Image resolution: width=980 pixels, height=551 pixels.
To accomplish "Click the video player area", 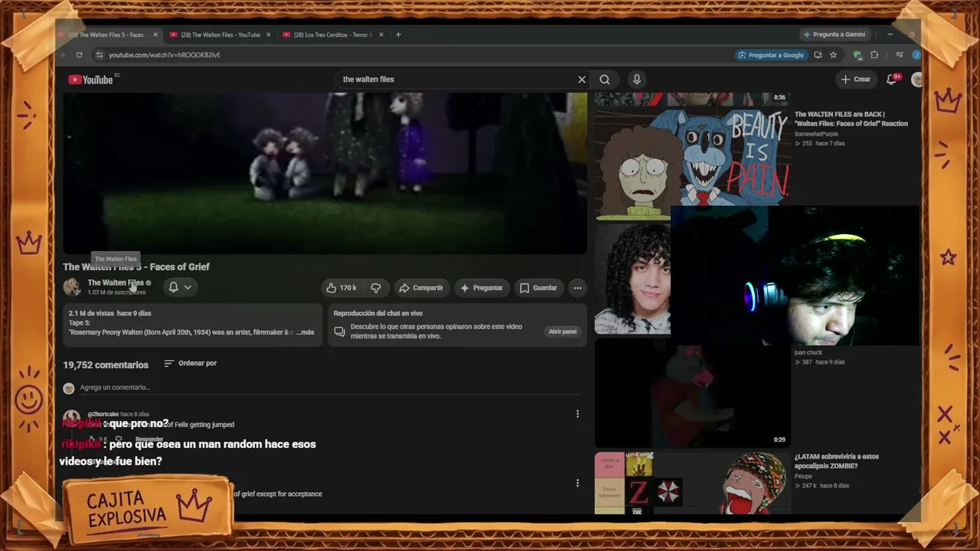I will (x=325, y=173).
